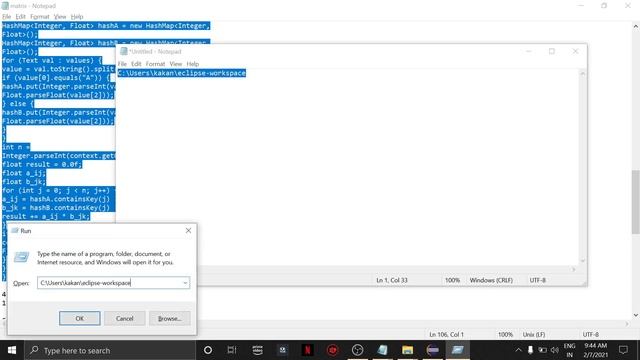Click the Windows Start button

click(x=12, y=350)
